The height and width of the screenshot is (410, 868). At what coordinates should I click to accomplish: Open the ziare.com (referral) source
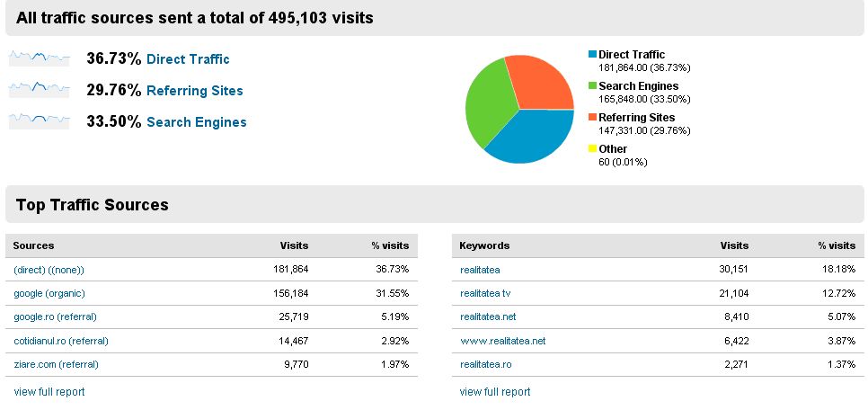[x=56, y=364]
